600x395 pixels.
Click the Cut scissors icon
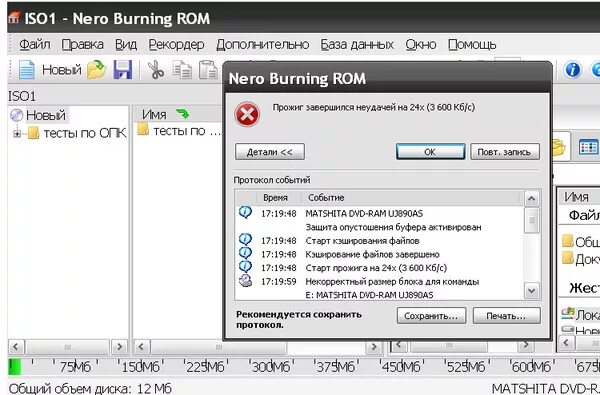pyautogui.click(x=156, y=70)
